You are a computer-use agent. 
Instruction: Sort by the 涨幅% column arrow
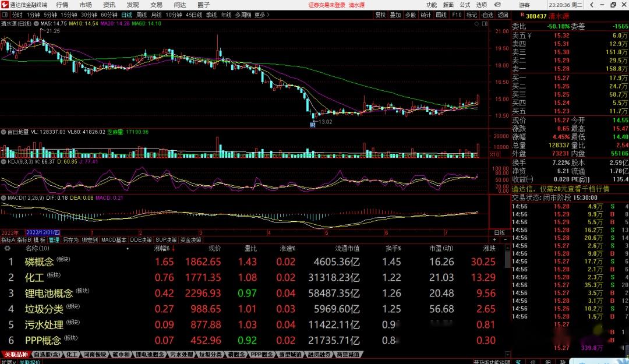(x=174, y=249)
